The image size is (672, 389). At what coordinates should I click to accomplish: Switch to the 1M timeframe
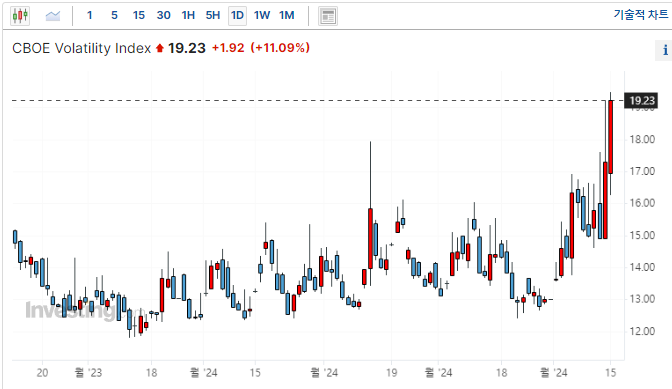point(287,15)
